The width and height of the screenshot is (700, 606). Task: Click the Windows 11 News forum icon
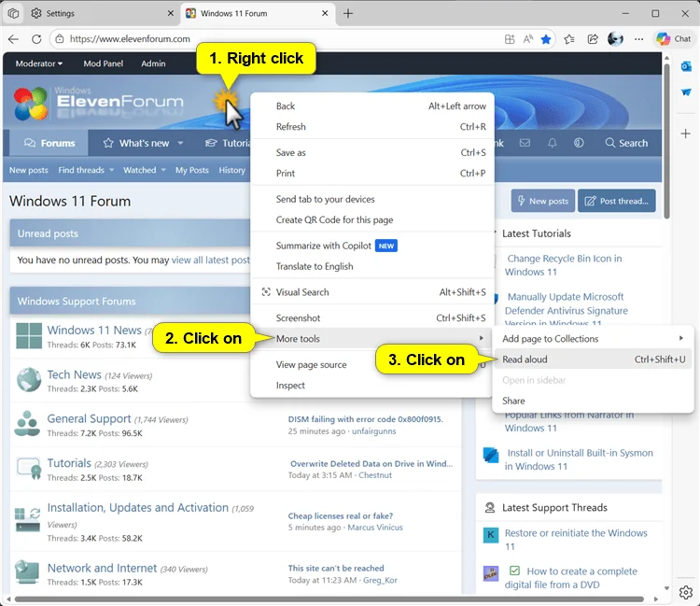pyautogui.click(x=29, y=336)
